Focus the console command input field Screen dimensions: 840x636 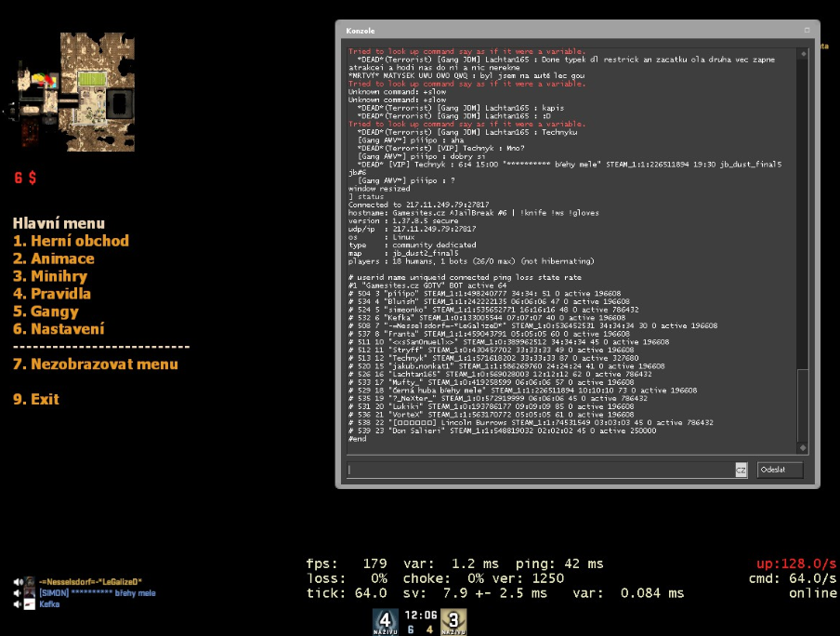[x=539, y=470]
